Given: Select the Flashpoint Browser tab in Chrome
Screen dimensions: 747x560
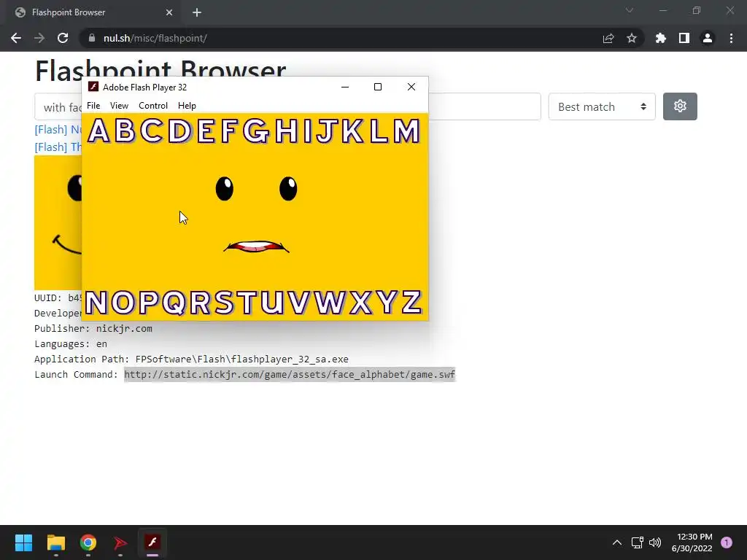Looking at the screenshot, I should 90,12.
